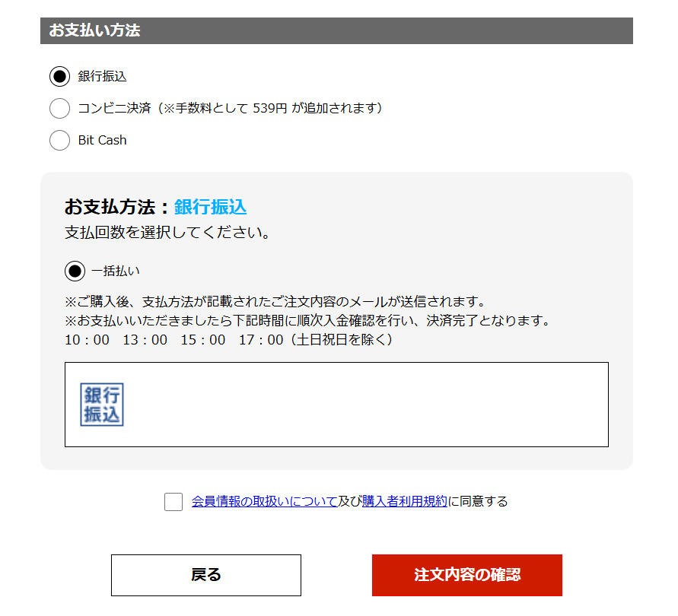The image size is (678, 616).
Task: Open the 購入者利用規約 link
Action: (x=405, y=501)
